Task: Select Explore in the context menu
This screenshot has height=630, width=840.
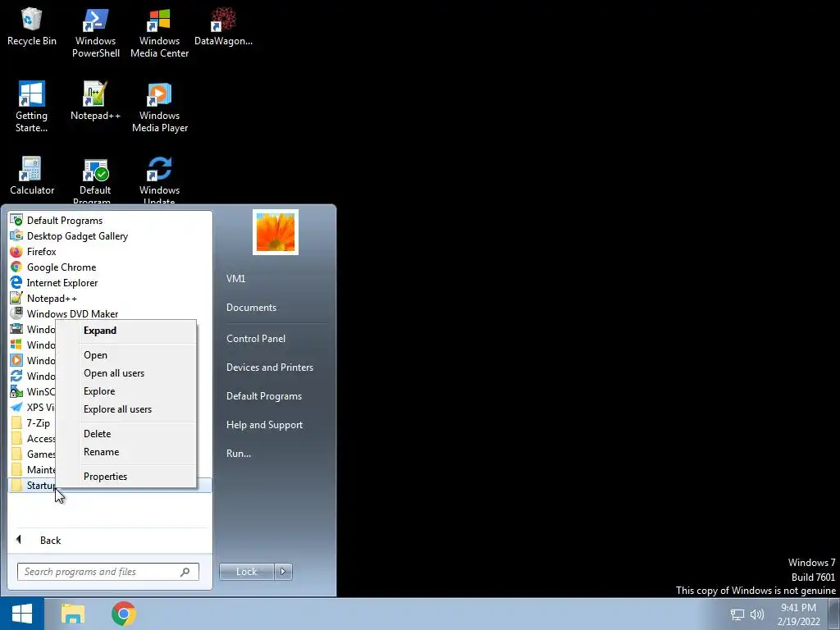Action: click(x=126, y=391)
